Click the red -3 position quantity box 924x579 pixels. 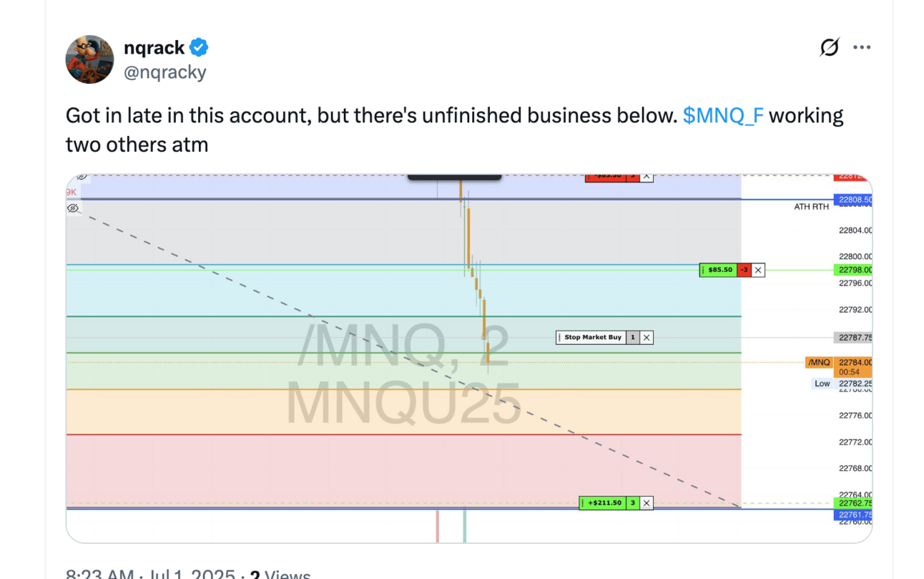[744, 270]
